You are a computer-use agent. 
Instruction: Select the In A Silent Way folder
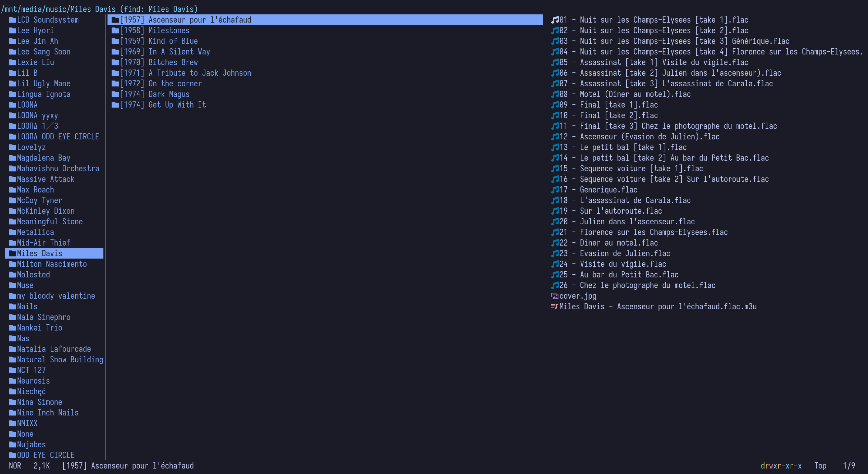click(x=165, y=52)
